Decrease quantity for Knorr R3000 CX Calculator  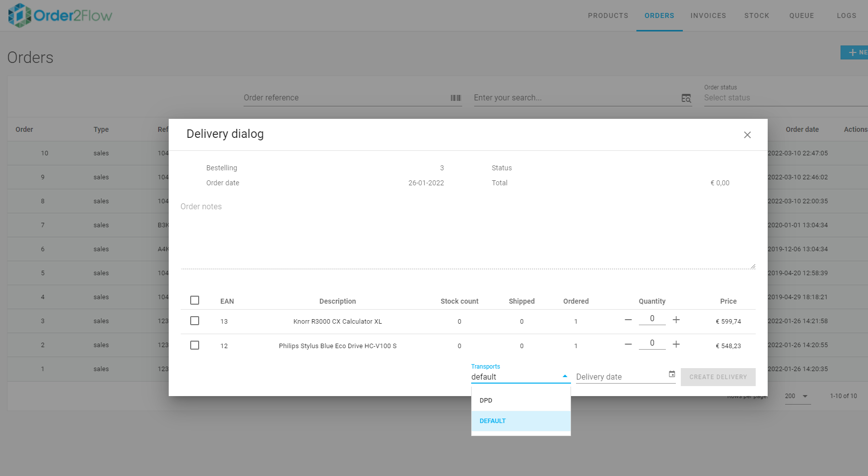click(x=628, y=320)
